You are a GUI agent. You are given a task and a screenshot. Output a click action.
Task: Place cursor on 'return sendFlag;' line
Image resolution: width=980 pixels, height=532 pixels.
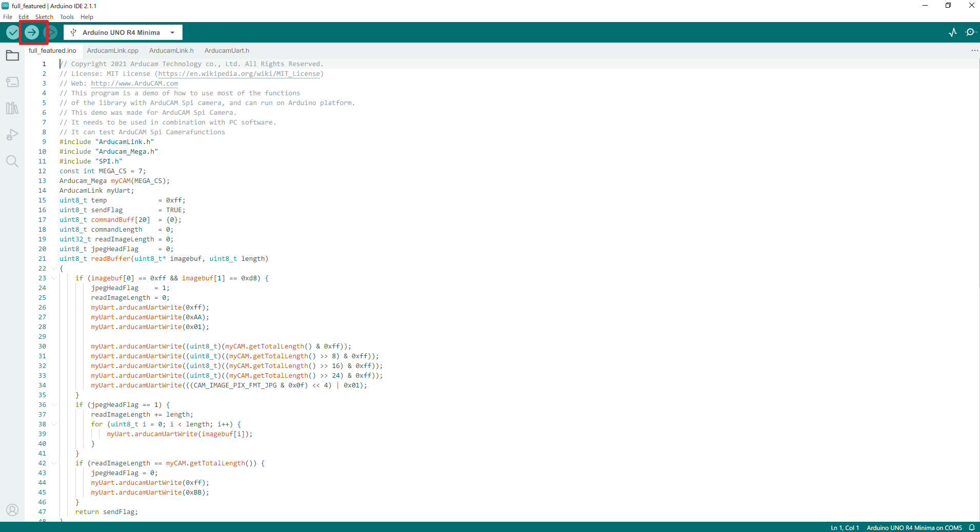coord(107,512)
